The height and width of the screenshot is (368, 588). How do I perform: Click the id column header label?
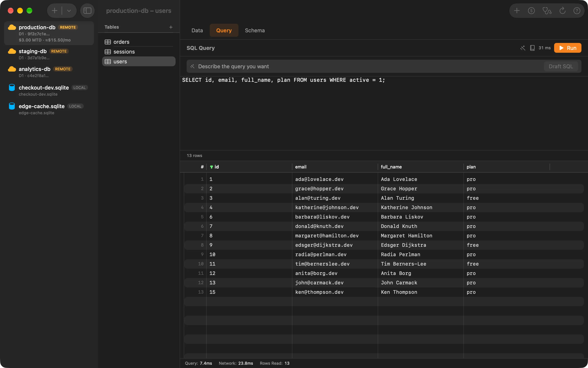(x=216, y=167)
